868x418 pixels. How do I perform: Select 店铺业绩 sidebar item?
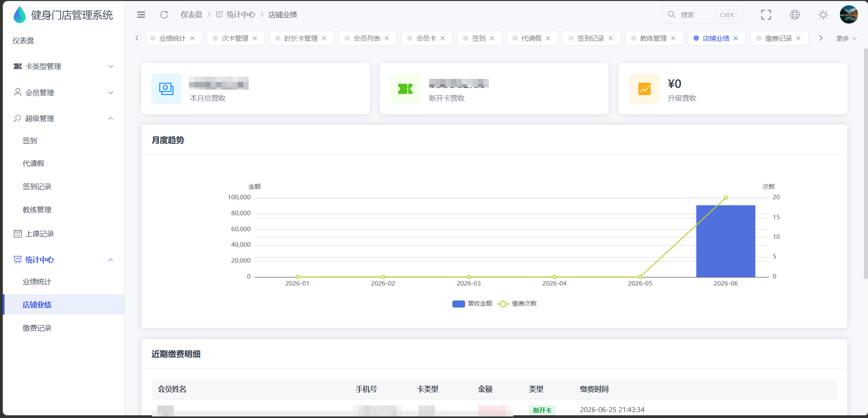(x=63, y=305)
